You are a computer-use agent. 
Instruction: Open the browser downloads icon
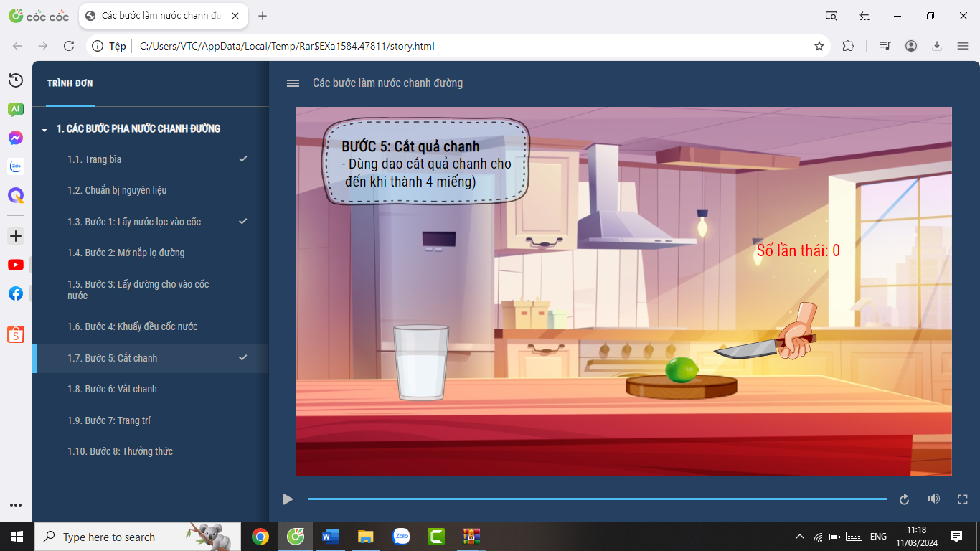click(x=936, y=46)
